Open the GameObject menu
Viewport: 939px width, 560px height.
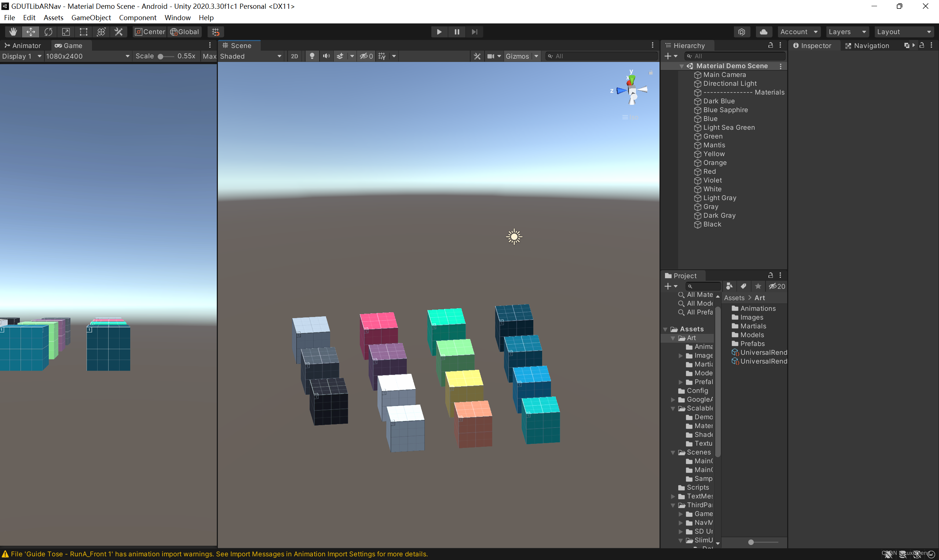(x=91, y=17)
